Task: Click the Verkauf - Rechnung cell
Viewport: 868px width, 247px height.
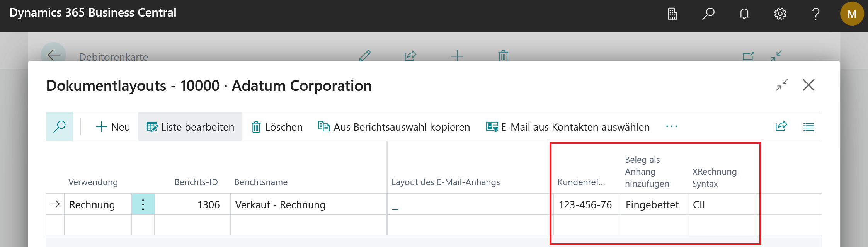Action: click(308, 204)
